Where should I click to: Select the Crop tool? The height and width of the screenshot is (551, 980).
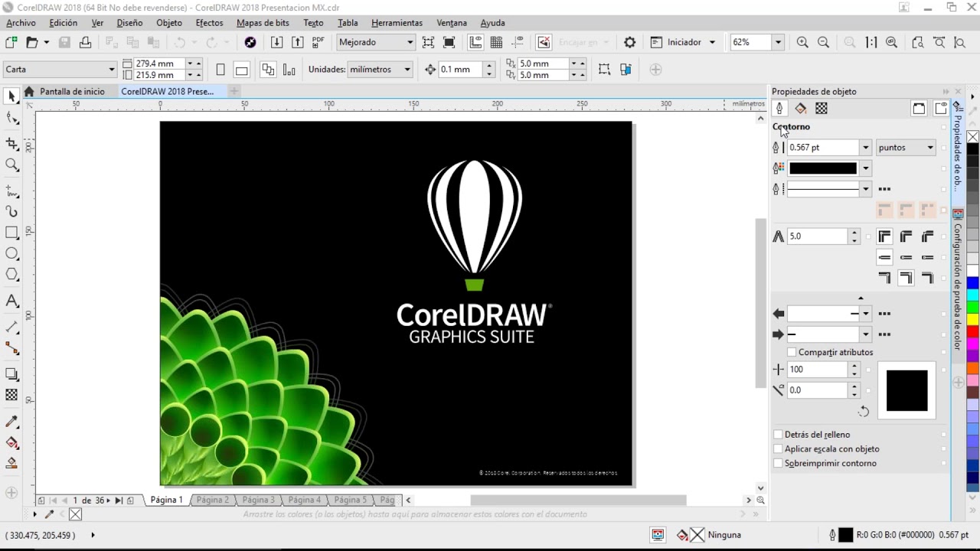click(x=11, y=143)
